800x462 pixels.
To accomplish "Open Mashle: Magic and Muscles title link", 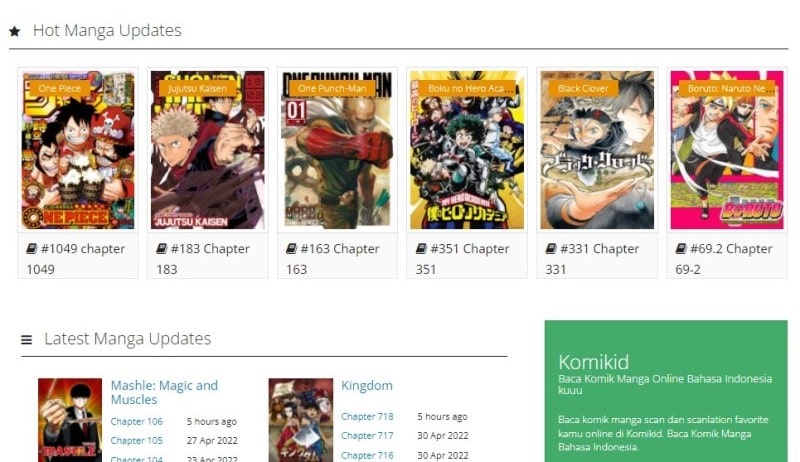I will pyautogui.click(x=164, y=393).
